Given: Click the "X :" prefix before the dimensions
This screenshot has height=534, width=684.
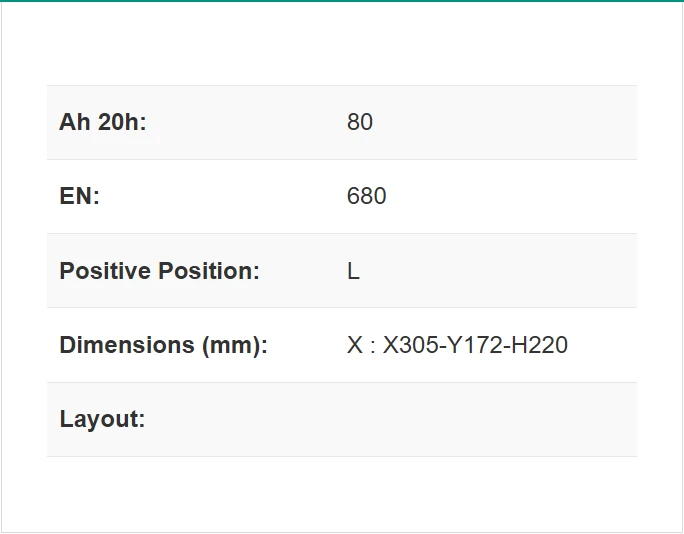Looking at the screenshot, I should 360,345.
